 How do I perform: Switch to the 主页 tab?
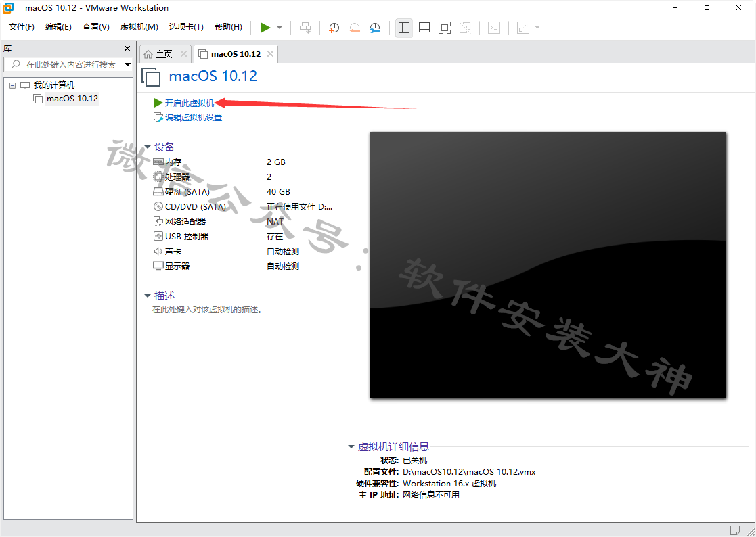[164, 54]
